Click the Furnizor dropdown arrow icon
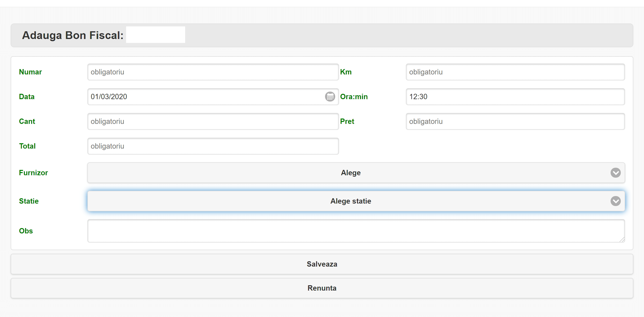 point(615,173)
